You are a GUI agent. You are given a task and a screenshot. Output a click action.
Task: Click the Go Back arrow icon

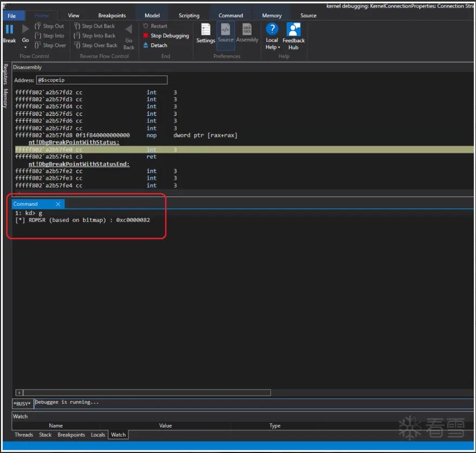(129, 29)
